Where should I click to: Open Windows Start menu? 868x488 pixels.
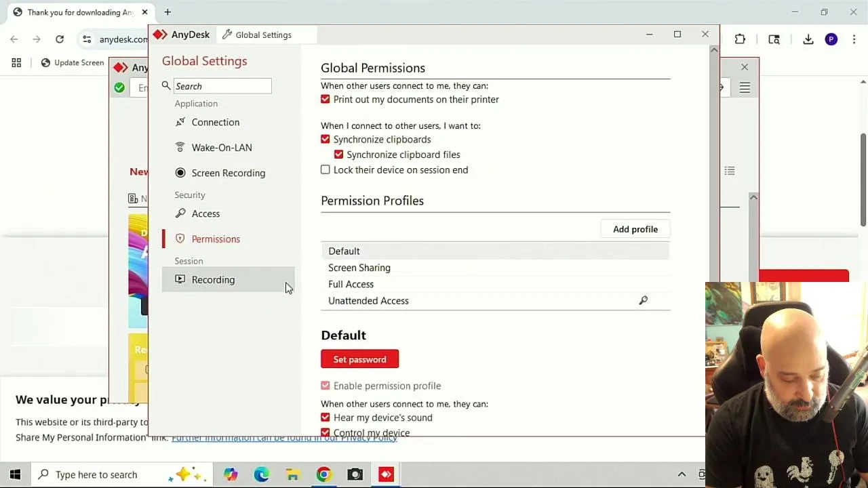coord(15,474)
